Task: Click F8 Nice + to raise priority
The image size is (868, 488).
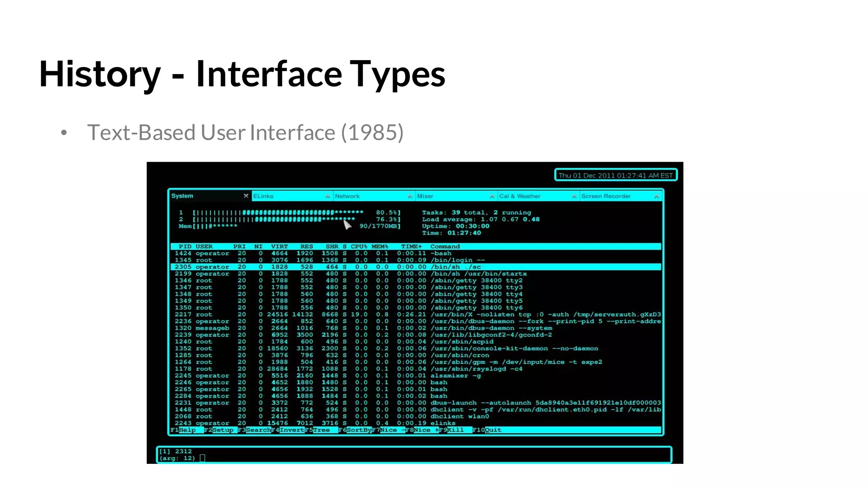Action: click(422, 430)
